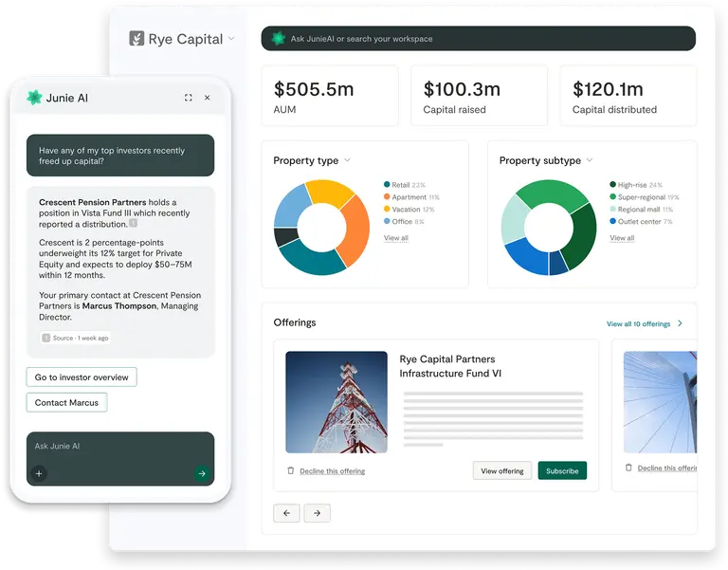Image resolution: width=728 pixels, height=570 pixels.
Task: Expand the Rye Capital workspace dropdown chevron
Action: pyautogui.click(x=231, y=39)
